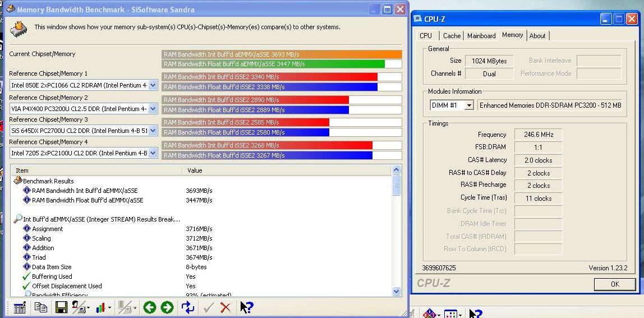644x318 pixels.
Task: Switch to the Cache tab in CPU-Z
Action: coord(452,36)
